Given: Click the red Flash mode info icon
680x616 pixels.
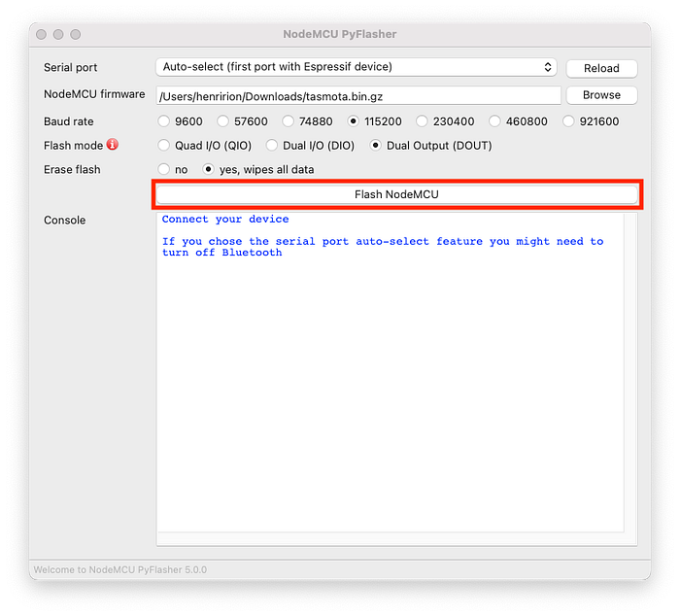Looking at the screenshot, I should [x=113, y=145].
